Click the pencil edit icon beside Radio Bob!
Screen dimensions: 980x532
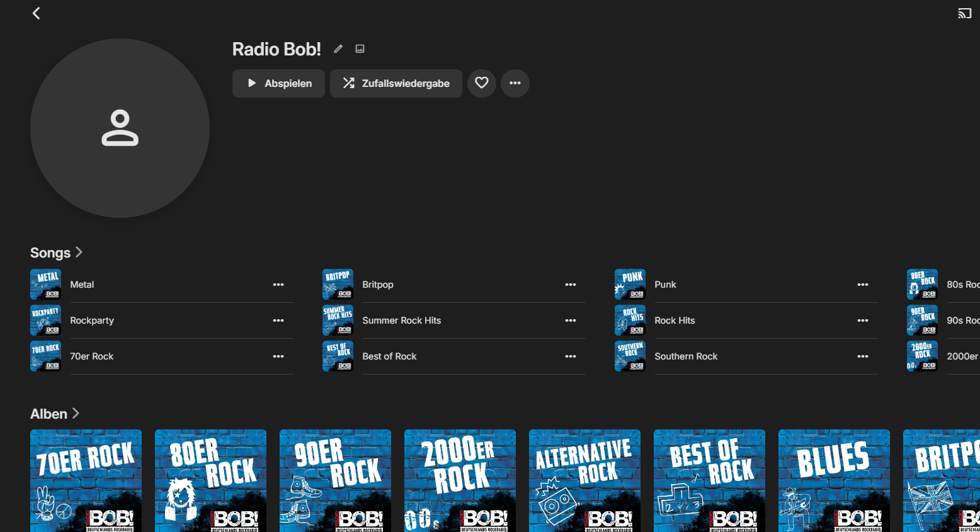tap(338, 49)
